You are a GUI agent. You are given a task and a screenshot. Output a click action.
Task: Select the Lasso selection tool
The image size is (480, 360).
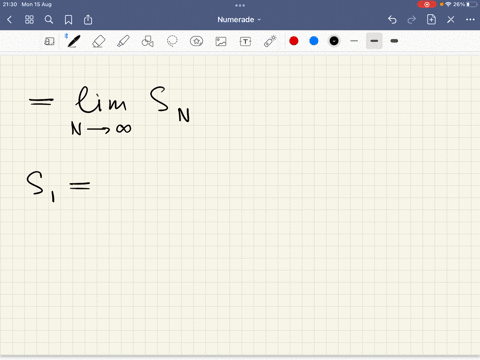[x=172, y=41]
